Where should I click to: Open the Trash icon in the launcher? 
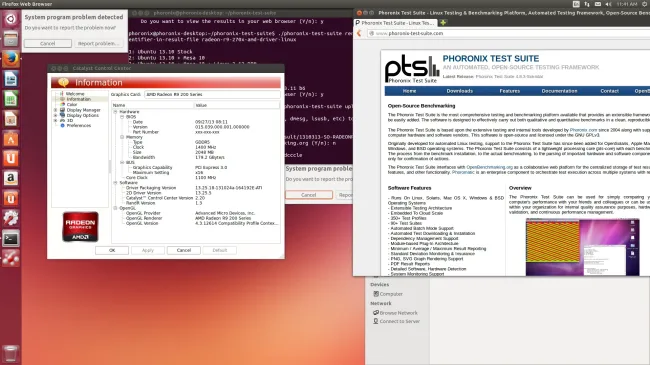tap(11, 354)
